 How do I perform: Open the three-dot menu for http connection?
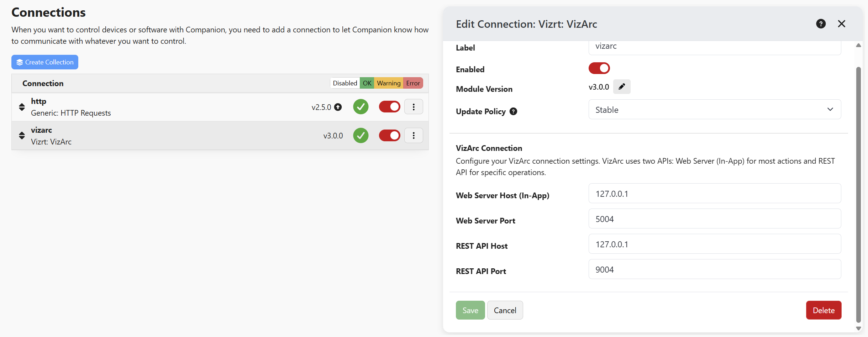point(414,107)
